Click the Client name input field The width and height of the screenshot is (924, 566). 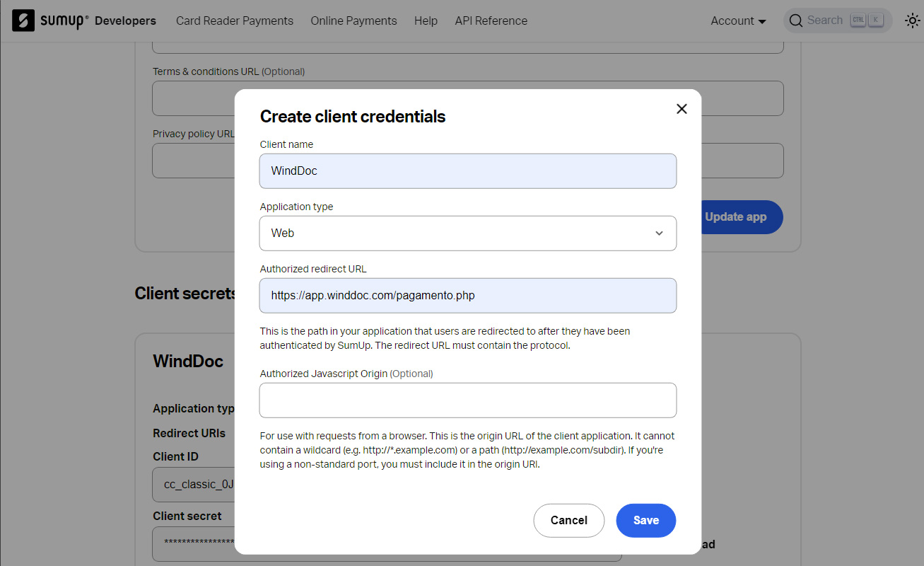point(468,171)
